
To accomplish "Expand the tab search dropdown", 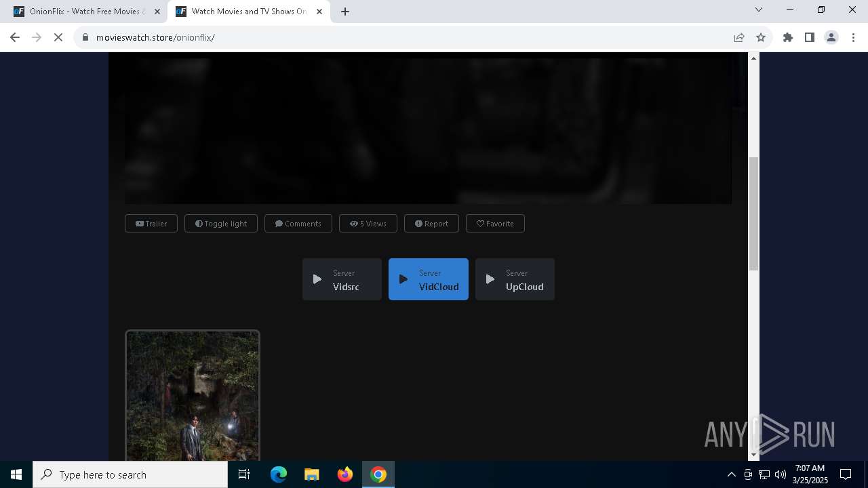I will (x=759, y=9).
